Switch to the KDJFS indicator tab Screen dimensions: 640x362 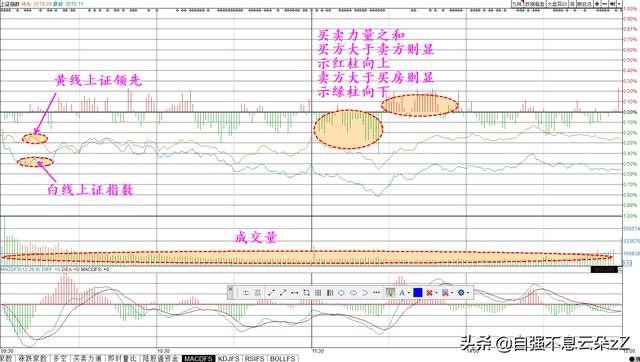point(229,358)
